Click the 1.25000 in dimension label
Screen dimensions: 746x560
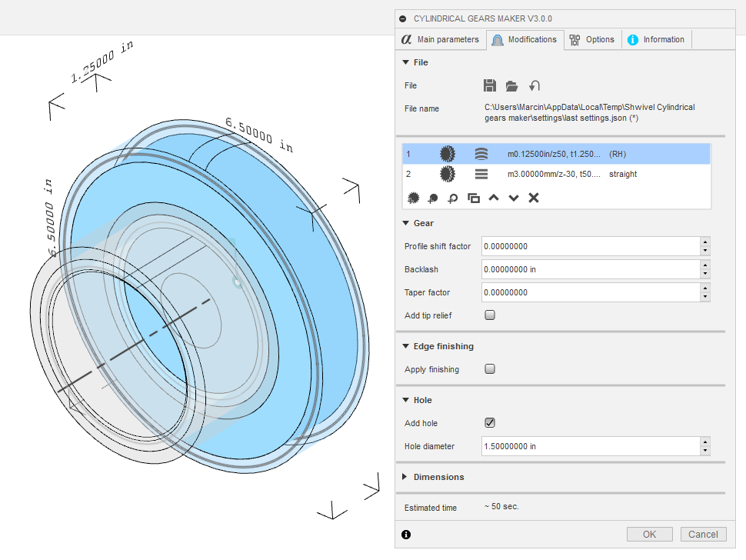(x=102, y=62)
